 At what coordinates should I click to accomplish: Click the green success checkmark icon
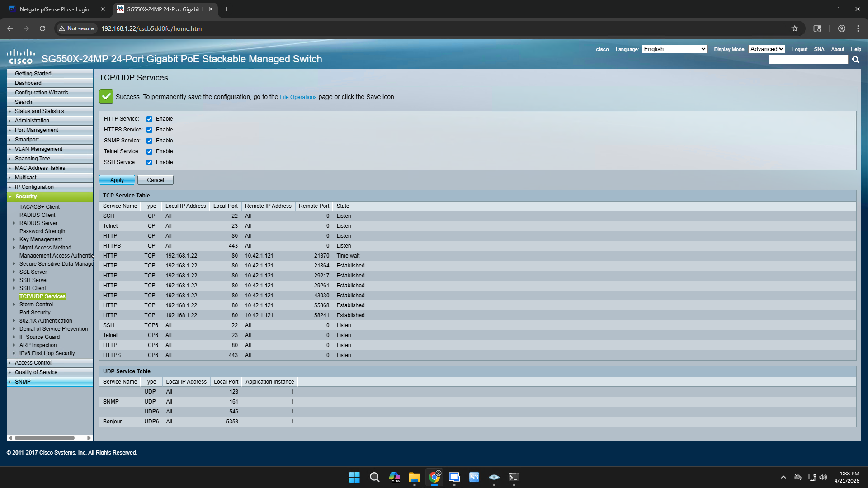(x=106, y=96)
